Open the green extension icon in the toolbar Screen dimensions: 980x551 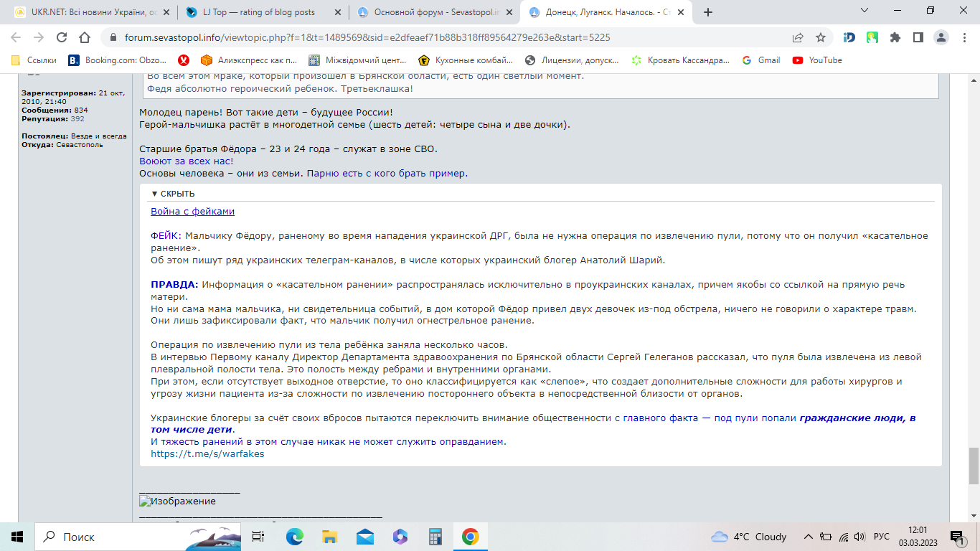pyautogui.click(x=872, y=37)
